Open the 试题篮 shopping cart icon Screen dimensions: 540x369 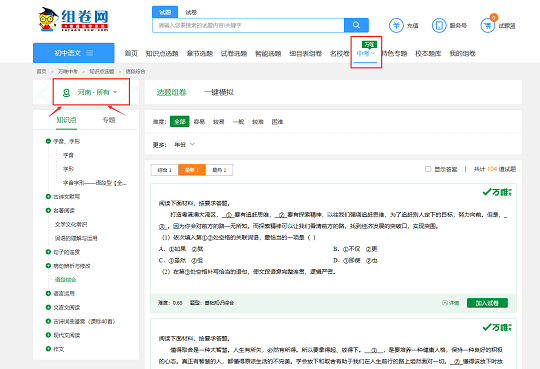pos(488,25)
